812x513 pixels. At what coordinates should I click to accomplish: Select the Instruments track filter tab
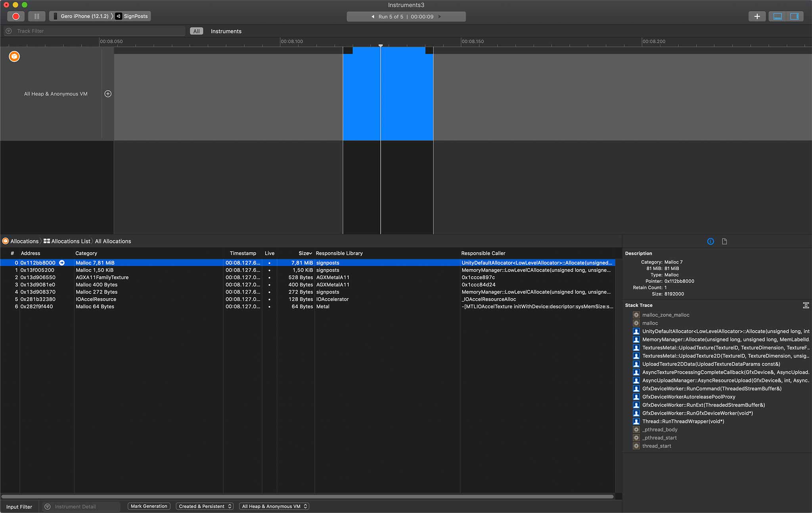tap(226, 31)
